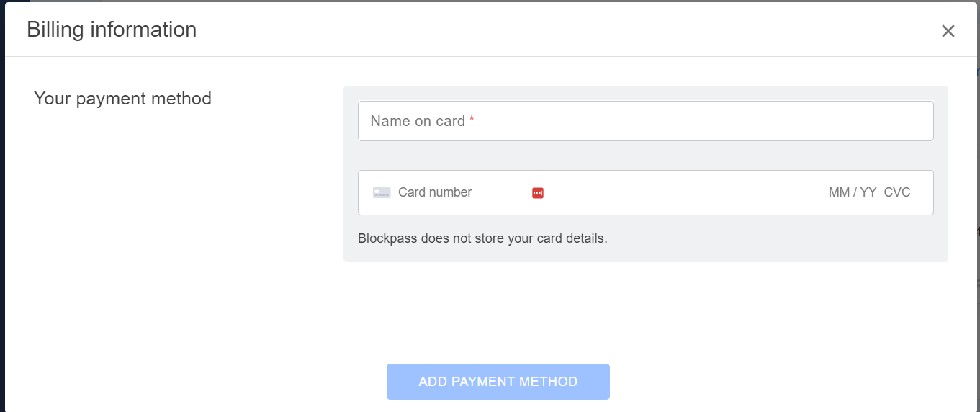Click the red required asterisk

(472, 120)
